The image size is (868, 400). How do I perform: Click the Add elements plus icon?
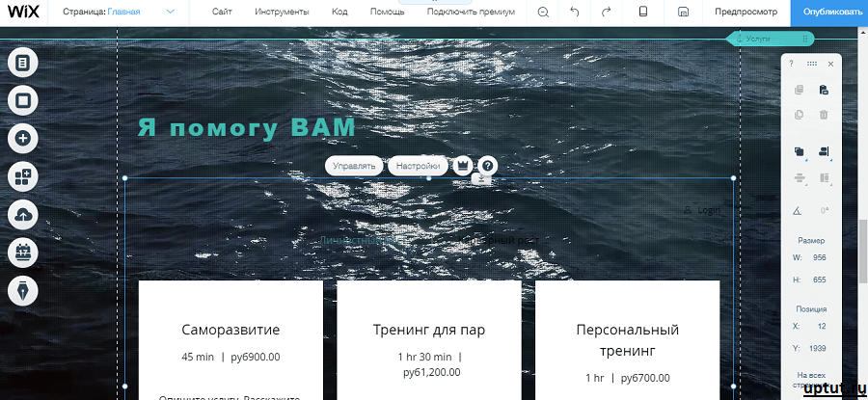23,138
